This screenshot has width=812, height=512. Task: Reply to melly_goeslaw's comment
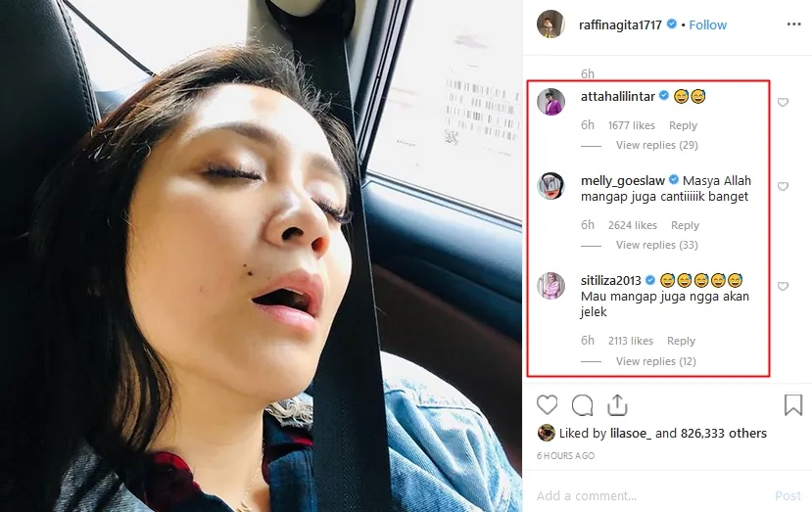(685, 225)
